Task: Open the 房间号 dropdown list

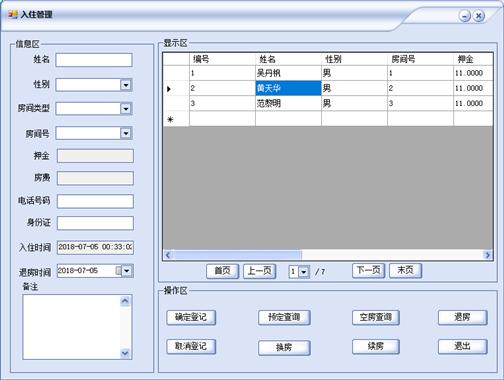Action: pyautogui.click(x=126, y=133)
